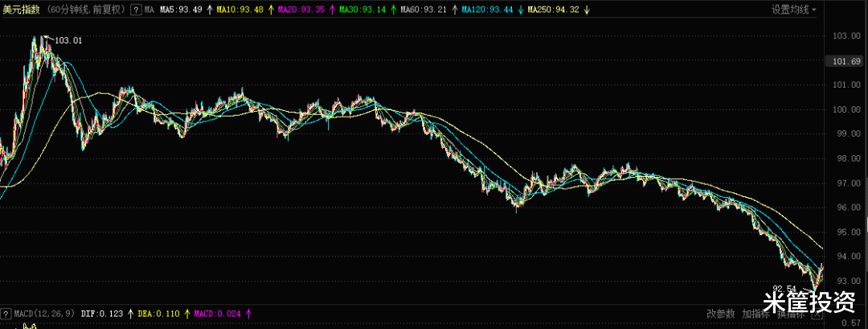
Task: Click the 97.00 price axis label
Action: pos(848,183)
